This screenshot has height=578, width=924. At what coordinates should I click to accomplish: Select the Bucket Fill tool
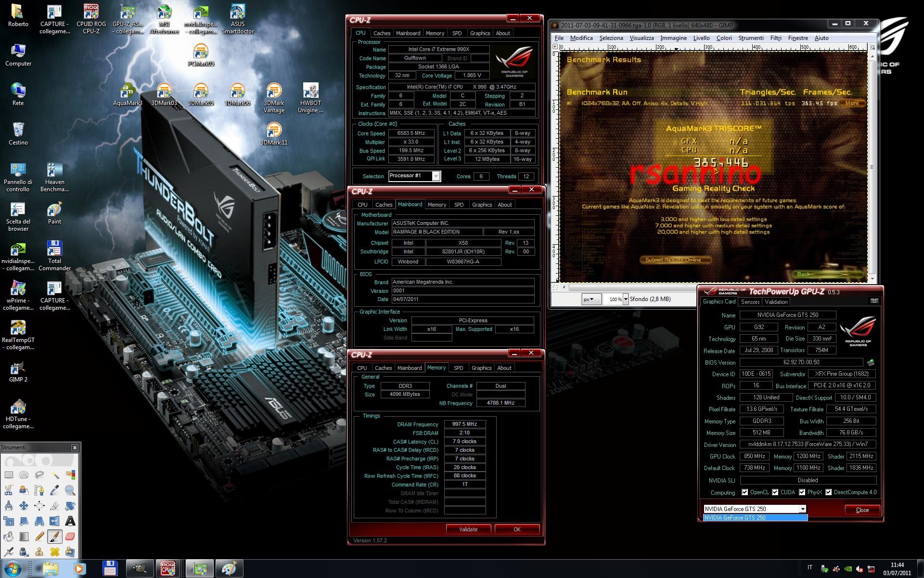tap(9, 537)
